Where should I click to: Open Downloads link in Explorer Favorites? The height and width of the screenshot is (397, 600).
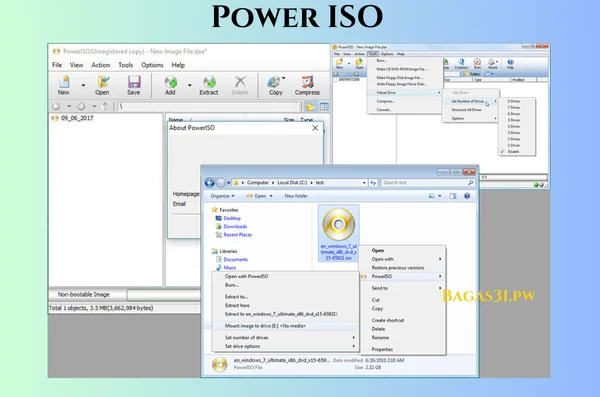tap(235, 227)
